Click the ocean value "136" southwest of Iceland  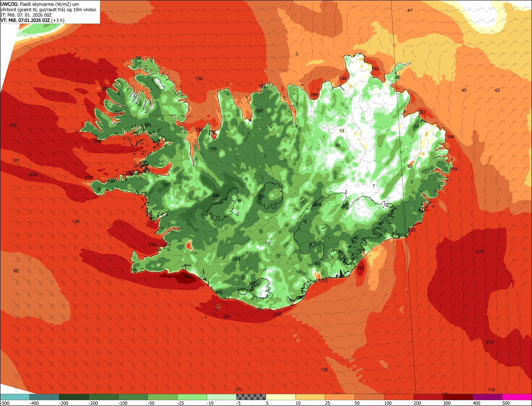[x=76, y=221]
